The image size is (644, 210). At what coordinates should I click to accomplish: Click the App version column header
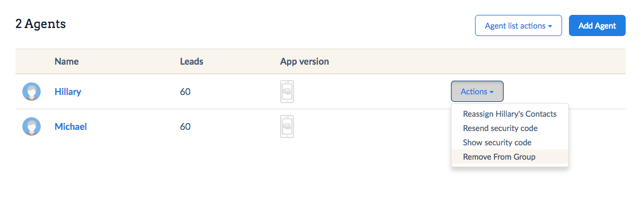(x=304, y=62)
